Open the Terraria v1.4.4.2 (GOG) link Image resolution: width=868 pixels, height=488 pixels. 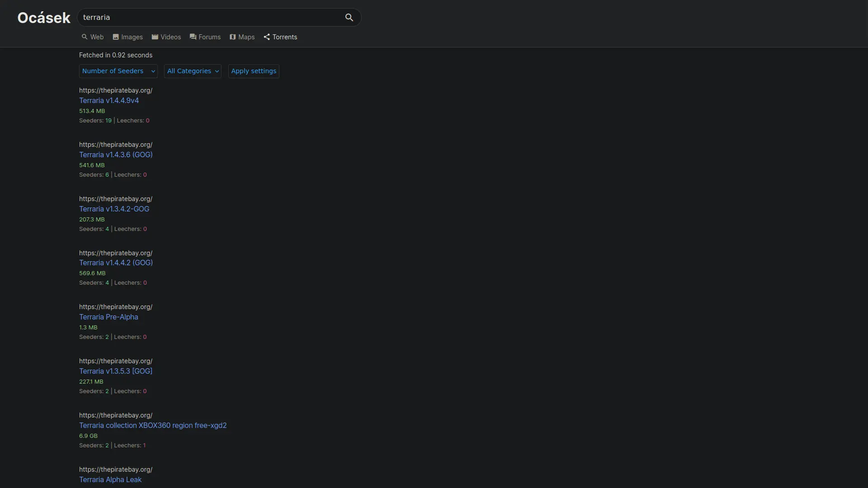coord(116,263)
